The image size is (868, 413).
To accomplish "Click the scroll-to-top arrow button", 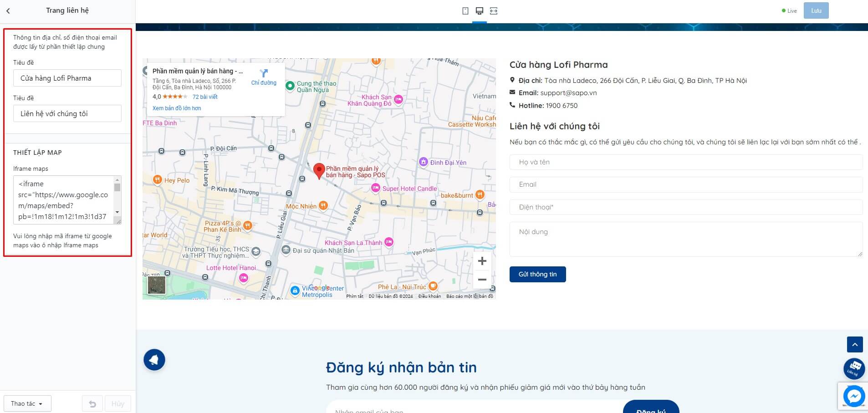I will (855, 345).
